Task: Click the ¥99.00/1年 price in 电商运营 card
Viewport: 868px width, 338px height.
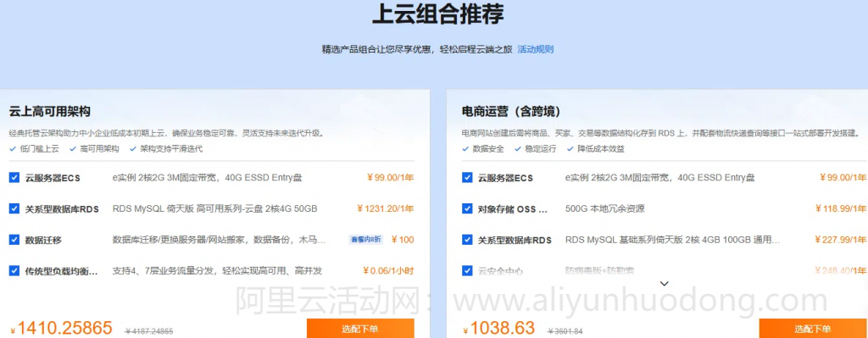Action: coord(843,178)
